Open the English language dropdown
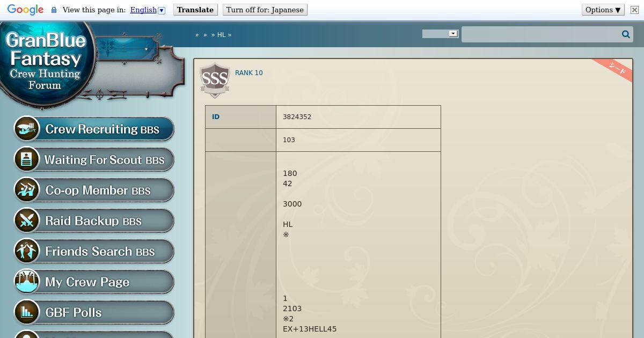 point(148,10)
